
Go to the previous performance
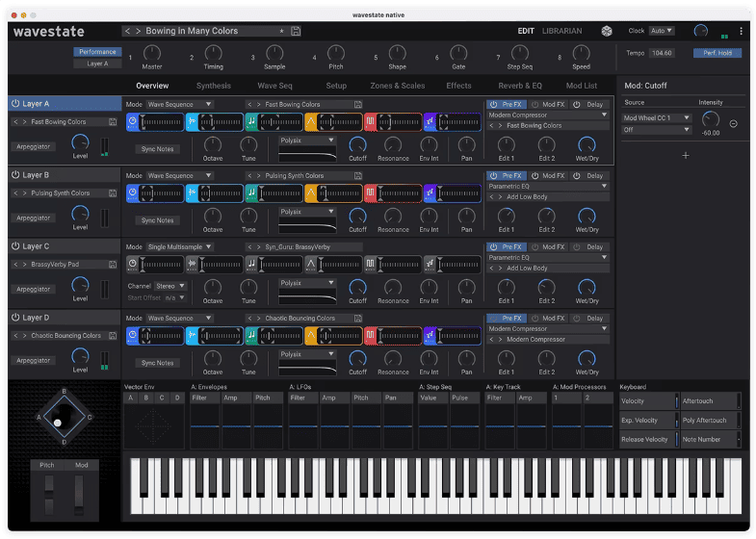tap(127, 31)
